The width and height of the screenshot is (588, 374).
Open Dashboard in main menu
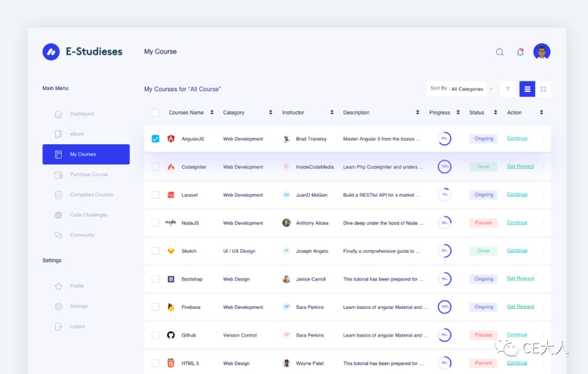[x=86, y=114]
